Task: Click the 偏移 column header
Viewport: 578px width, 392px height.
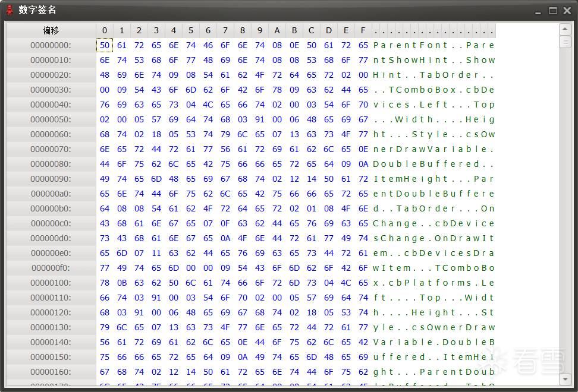Action: (51, 30)
